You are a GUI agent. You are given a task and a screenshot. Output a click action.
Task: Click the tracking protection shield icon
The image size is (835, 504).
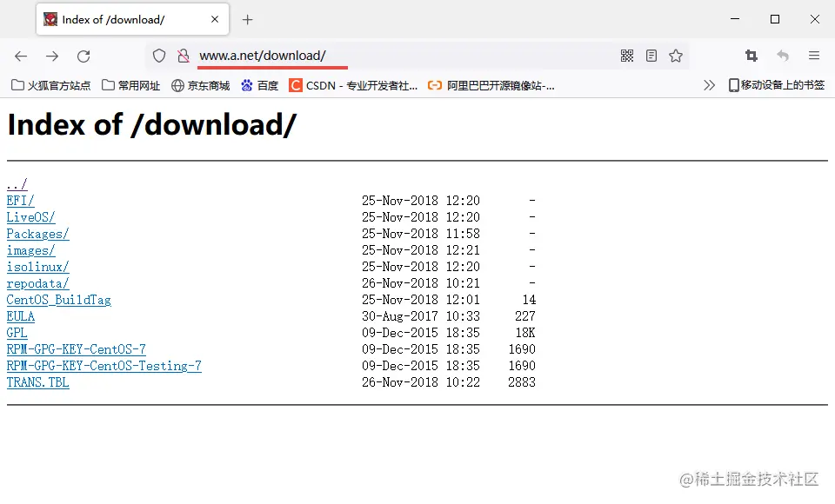159,55
